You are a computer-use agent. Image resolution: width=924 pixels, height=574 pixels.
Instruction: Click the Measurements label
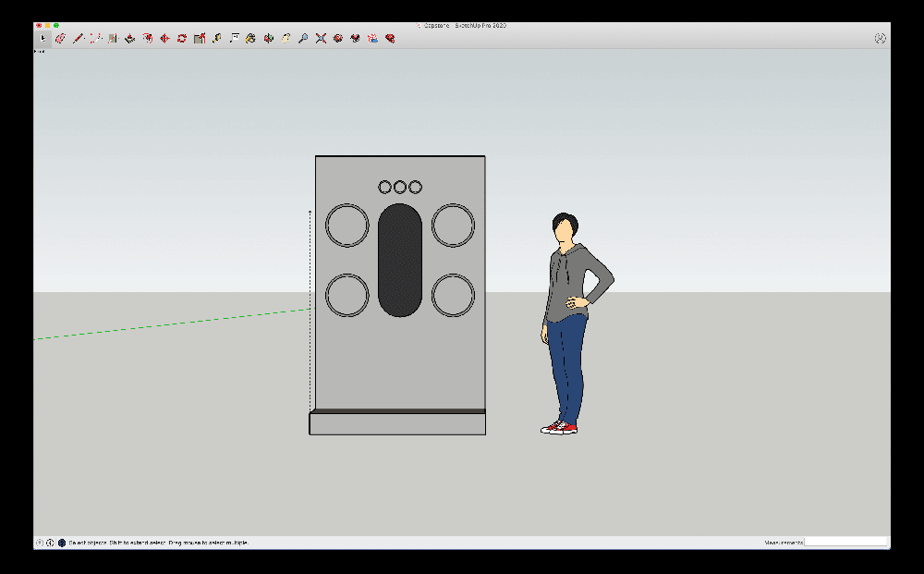(784, 543)
